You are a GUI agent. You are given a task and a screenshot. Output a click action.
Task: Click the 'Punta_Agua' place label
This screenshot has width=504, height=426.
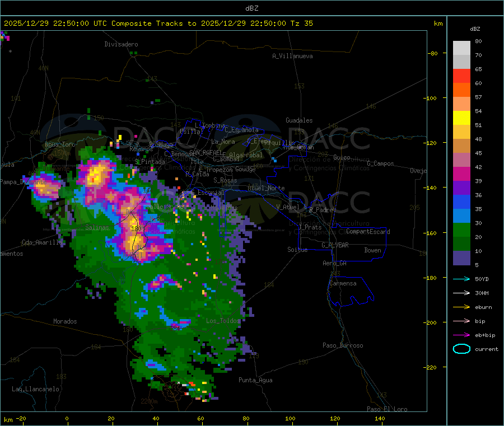coord(255,380)
